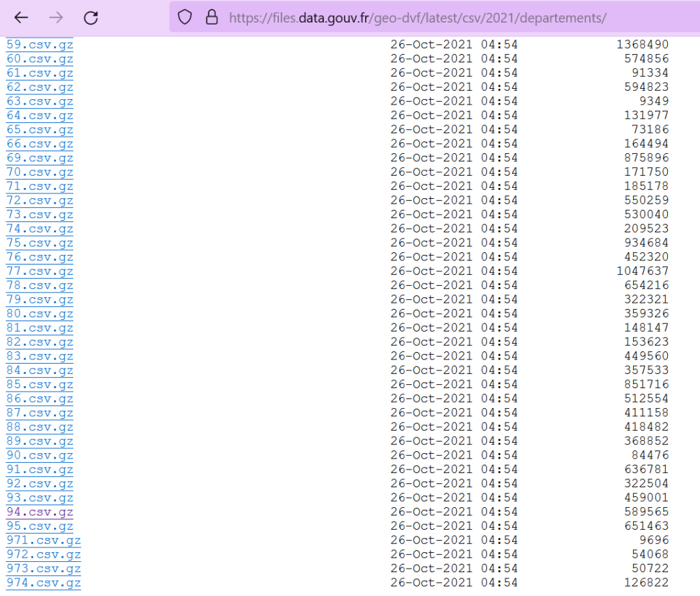Select file size 875896
The image size is (700, 596).
647,158
